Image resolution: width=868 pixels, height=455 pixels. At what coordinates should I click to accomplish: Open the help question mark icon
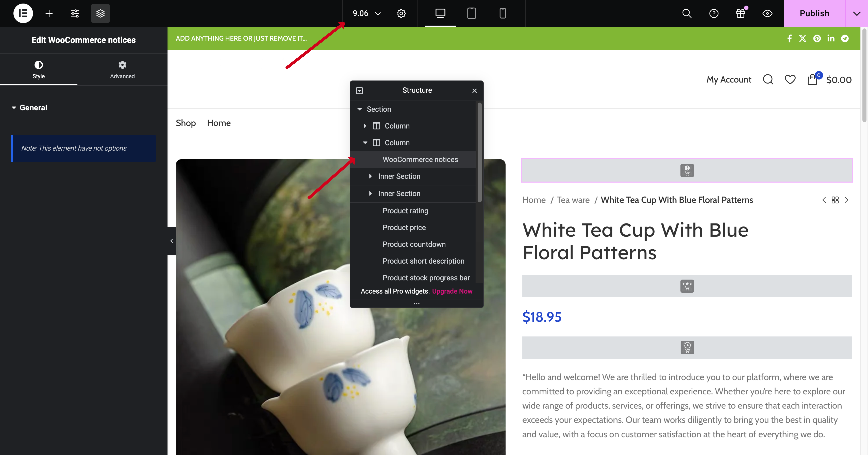coord(714,14)
